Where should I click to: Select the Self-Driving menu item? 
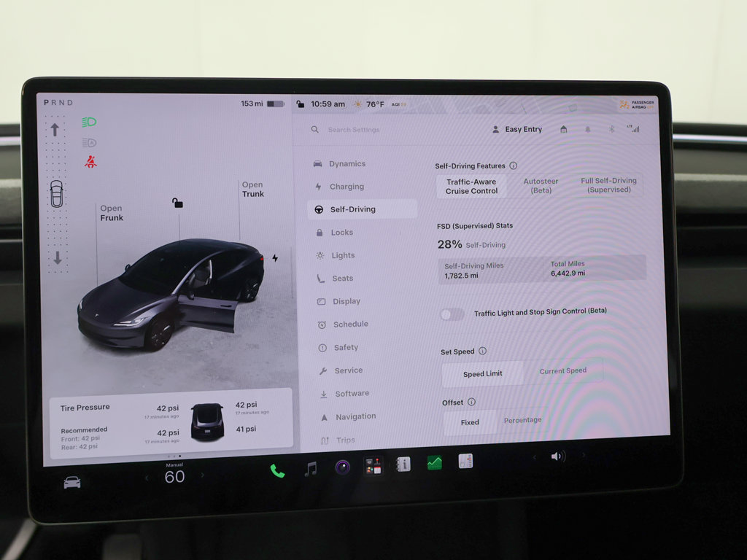[363, 209]
